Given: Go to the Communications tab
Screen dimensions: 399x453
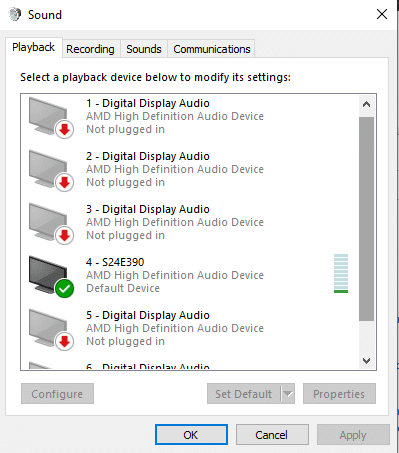Looking at the screenshot, I should [212, 49].
